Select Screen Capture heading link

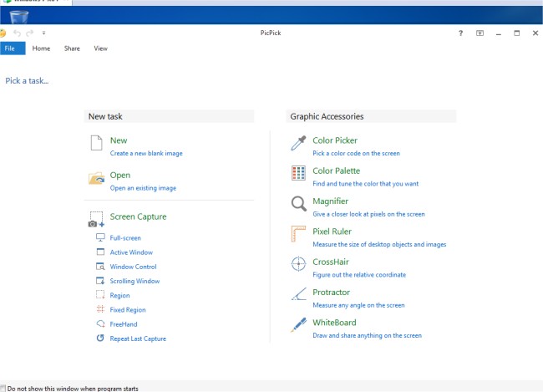click(138, 216)
